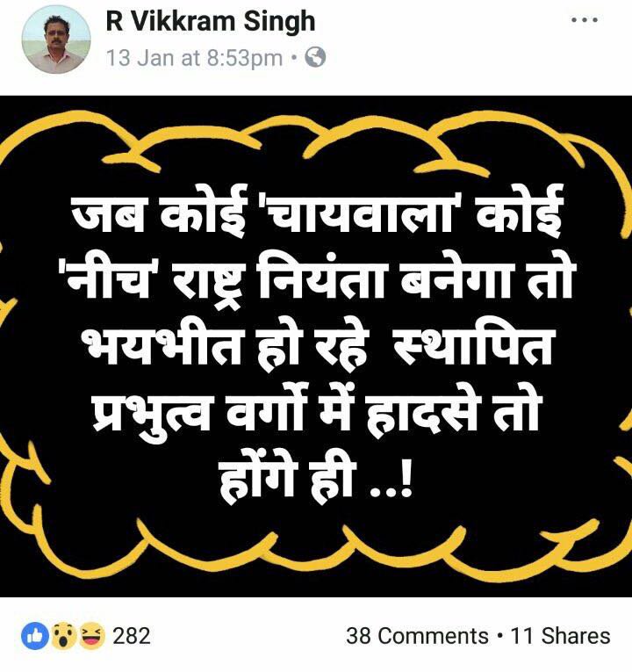Click the word 'चायवाला' in the image
The height and width of the screenshot is (672, 632).
360,213
